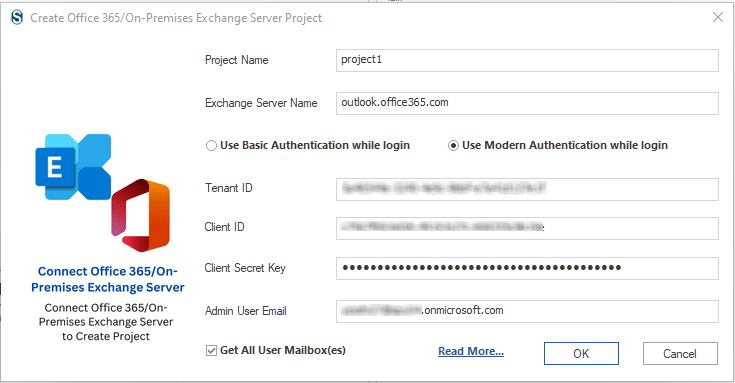The image size is (735, 383).
Task: Click the Client Secret Key field
Action: point(527,268)
